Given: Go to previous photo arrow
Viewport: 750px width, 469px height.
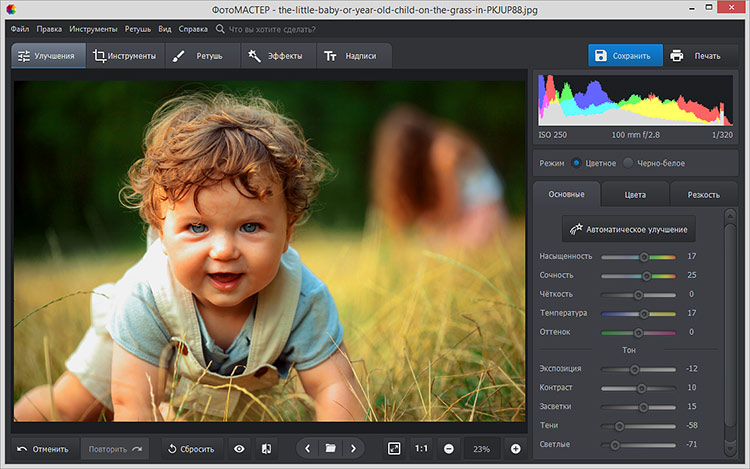Looking at the screenshot, I should coord(307,449).
